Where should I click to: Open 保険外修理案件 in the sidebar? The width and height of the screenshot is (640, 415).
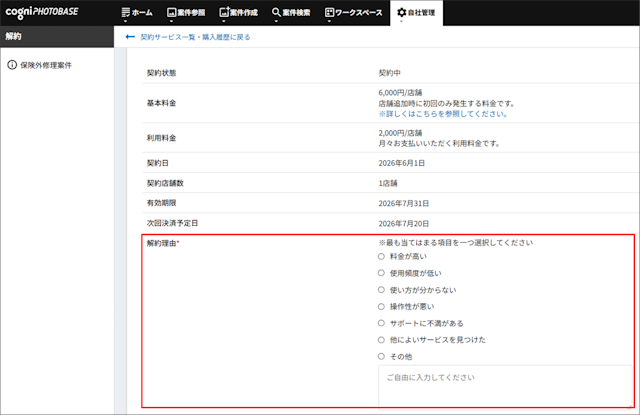46,65
